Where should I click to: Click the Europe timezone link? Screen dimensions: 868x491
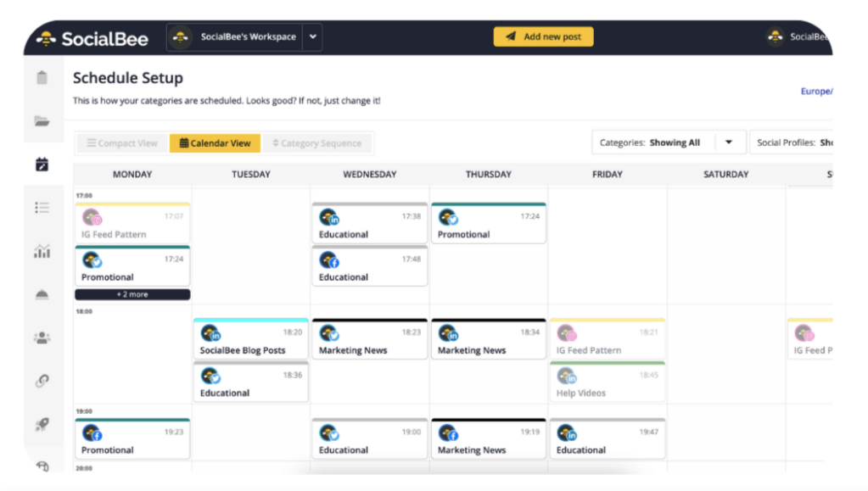pos(816,92)
